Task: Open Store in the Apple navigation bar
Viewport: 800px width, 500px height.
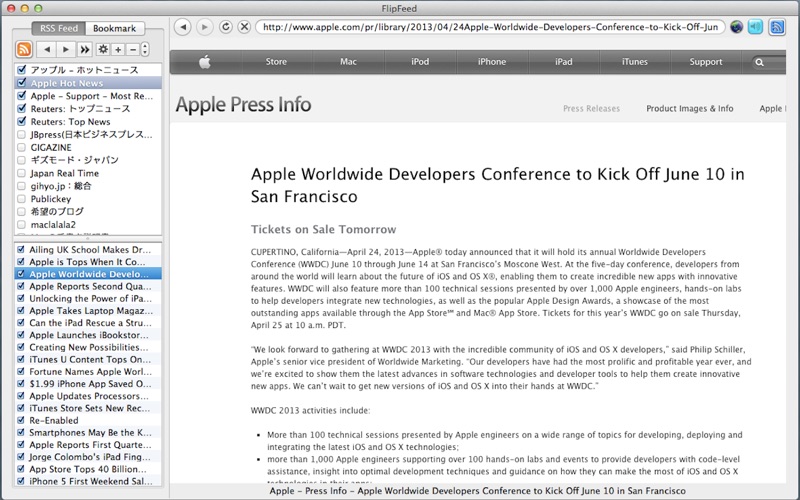Action: [x=276, y=62]
